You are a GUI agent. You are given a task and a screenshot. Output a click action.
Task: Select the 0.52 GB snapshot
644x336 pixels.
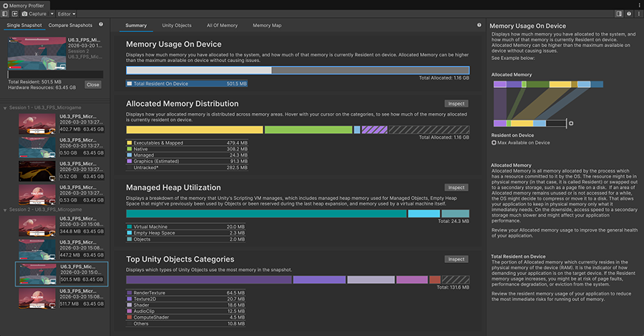point(62,171)
